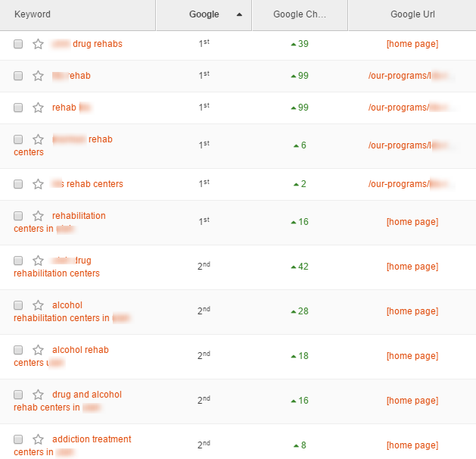Click the Google Ch... column header
The image size is (476, 459).
tap(300, 14)
